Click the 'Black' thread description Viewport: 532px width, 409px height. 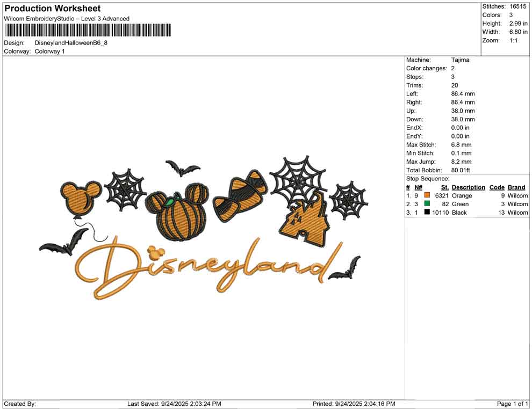[459, 213]
